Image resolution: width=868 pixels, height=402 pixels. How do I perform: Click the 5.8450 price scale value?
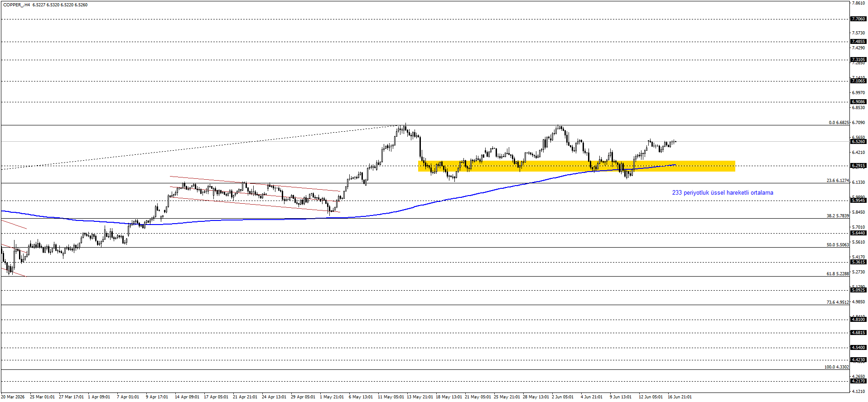[859, 212]
